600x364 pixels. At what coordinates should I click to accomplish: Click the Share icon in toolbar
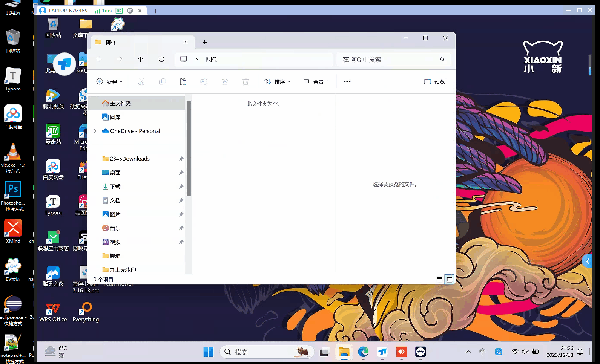click(x=225, y=81)
